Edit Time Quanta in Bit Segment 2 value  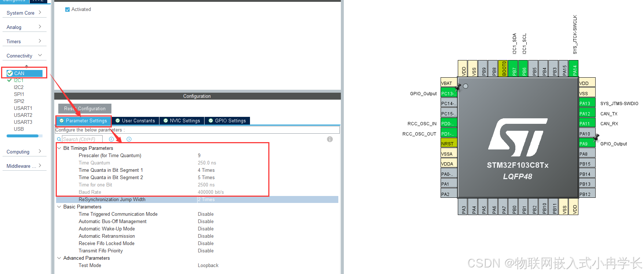click(x=206, y=177)
